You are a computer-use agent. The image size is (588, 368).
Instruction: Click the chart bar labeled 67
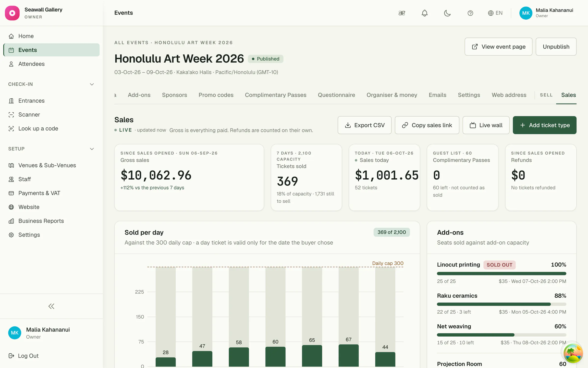point(348,355)
